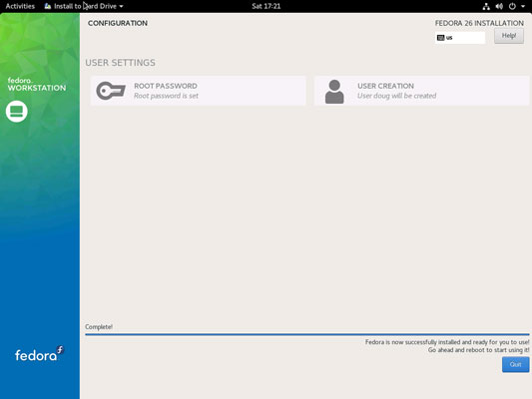Viewport: 532px width, 399px height.
Task: Click the installer app icon in top bar
Action: [x=48, y=6]
